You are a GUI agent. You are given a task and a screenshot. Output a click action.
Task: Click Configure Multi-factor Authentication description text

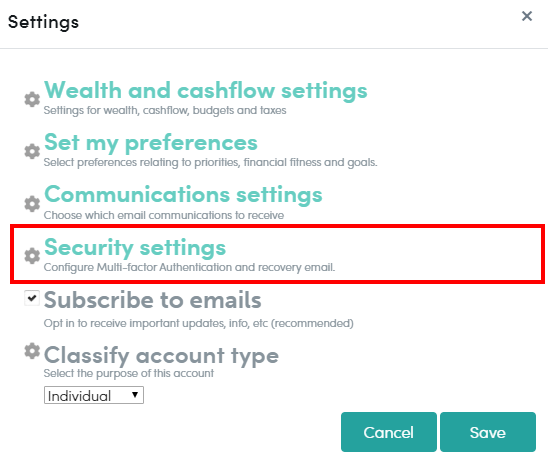(189, 267)
